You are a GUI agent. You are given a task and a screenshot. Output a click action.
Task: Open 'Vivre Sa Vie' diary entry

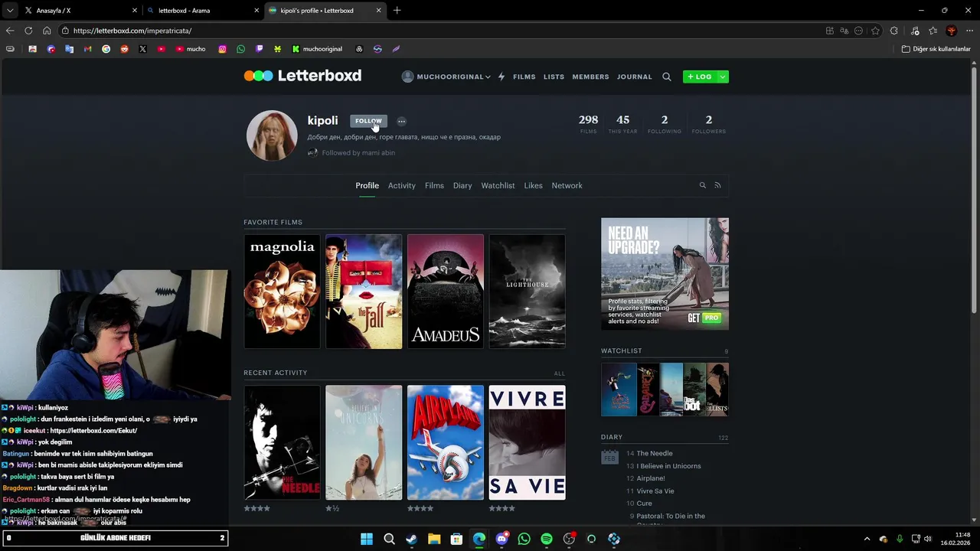[x=655, y=491]
